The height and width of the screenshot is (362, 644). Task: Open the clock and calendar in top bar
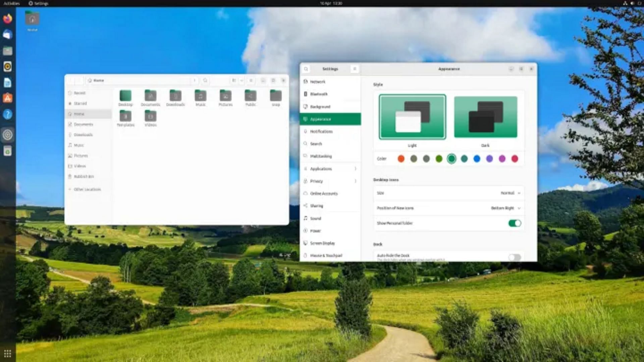click(331, 3)
